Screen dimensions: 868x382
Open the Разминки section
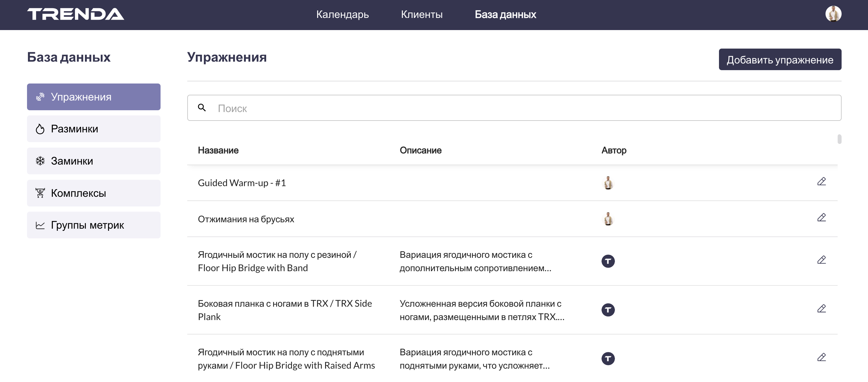(94, 129)
